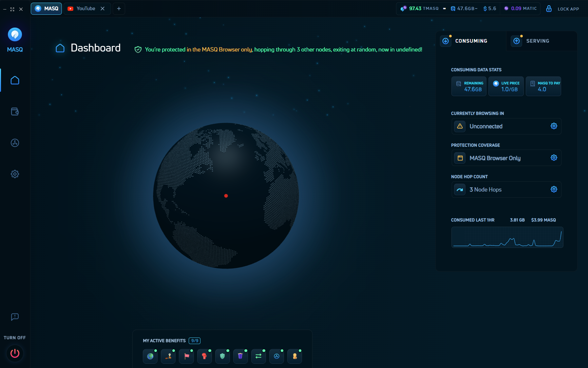Viewport: 588px width, 368px height.
Task: Open the Wallet sidebar icon
Action: 15,112
